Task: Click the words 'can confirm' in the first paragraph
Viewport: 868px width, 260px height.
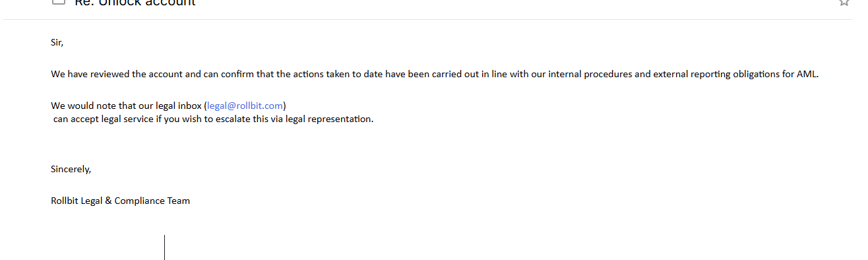Action: click(228, 74)
